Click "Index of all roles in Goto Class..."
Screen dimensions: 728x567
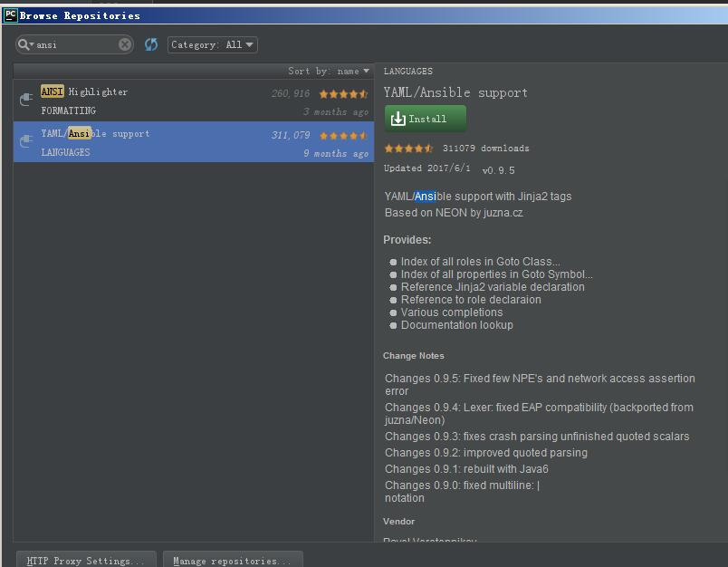click(x=481, y=262)
